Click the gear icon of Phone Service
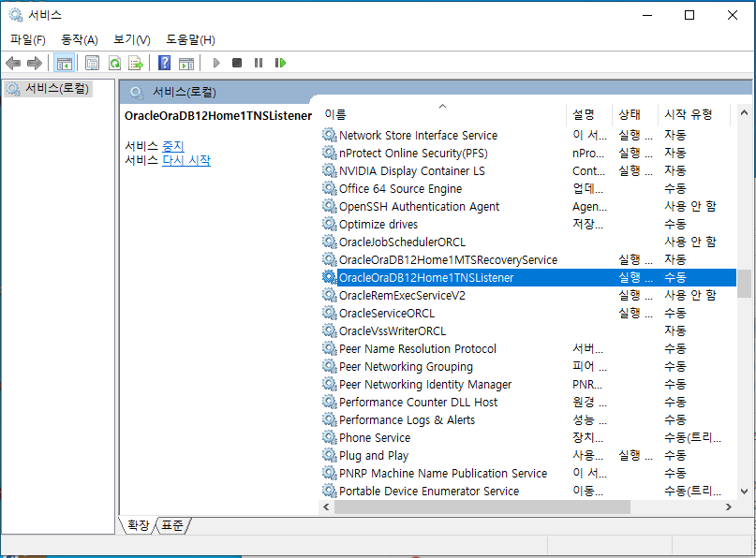The height and width of the screenshot is (558, 756). 330,437
